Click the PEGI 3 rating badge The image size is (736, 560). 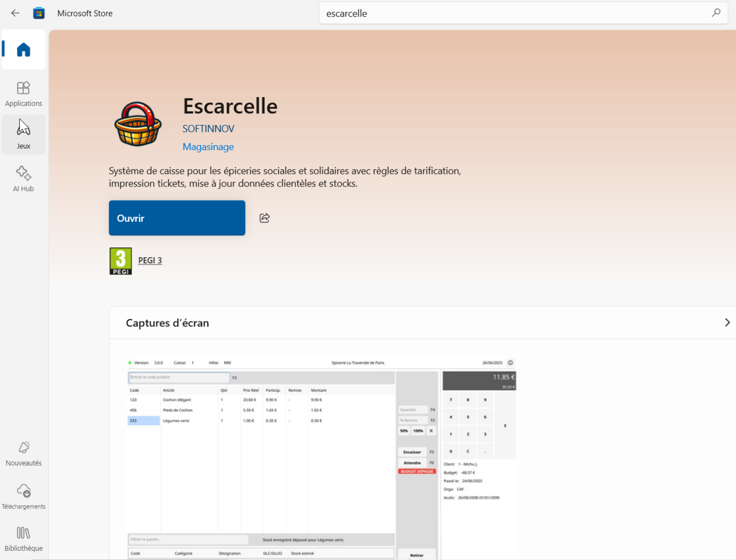tap(121, 261)
